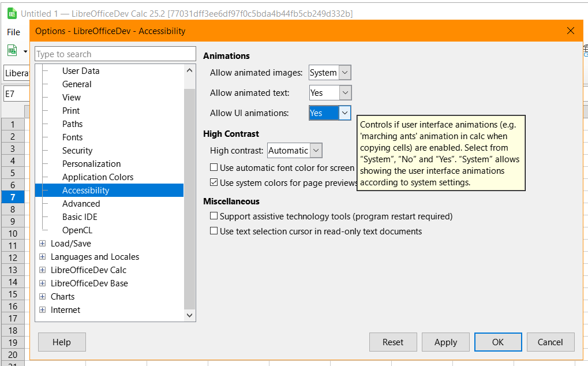Expand the Languages and Locales node
This screenshot has width=588, height=366.
[42, 257]
